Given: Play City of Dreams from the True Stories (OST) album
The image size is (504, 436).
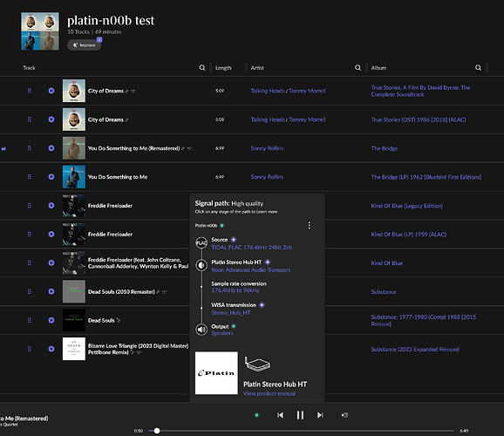Looking at the screenshot, I should tap(51, 119).
